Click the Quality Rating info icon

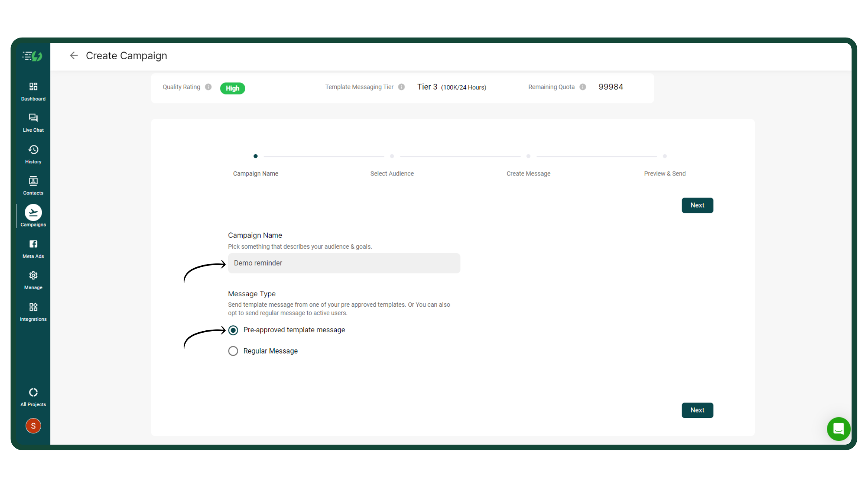click(x=208, y=87)
